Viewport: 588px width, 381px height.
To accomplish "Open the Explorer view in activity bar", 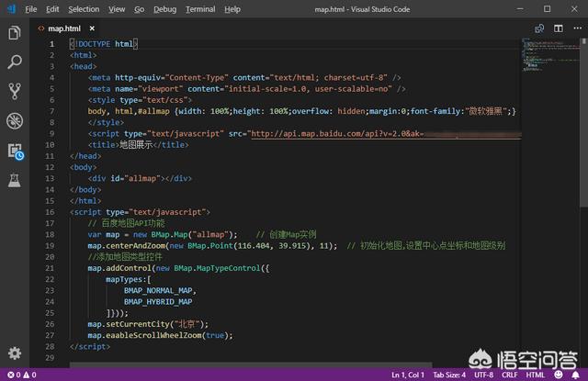I will tap(14, 34).
